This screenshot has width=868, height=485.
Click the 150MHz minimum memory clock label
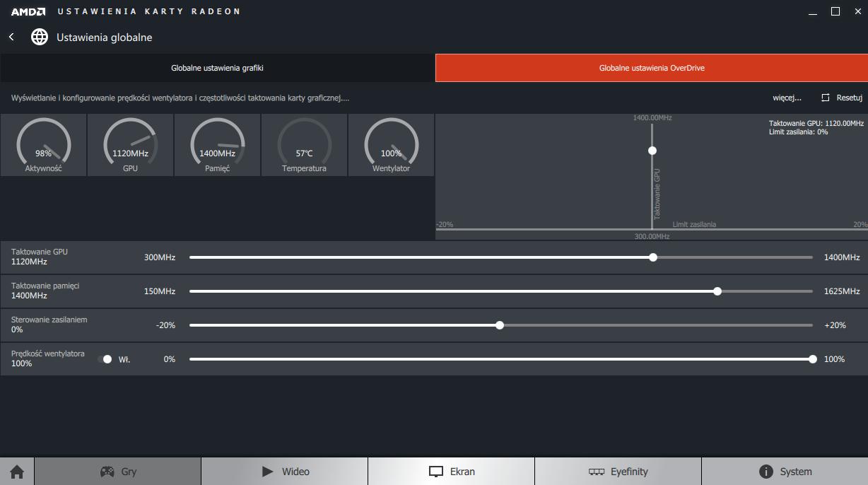click(160, 291)
